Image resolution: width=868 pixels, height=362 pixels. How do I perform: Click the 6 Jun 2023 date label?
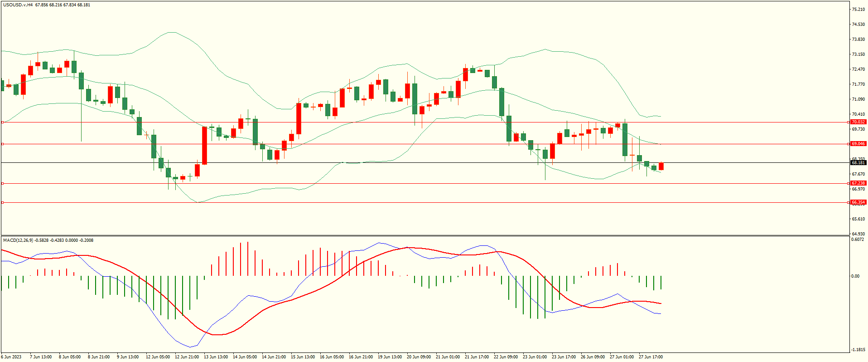click(11, 357)
